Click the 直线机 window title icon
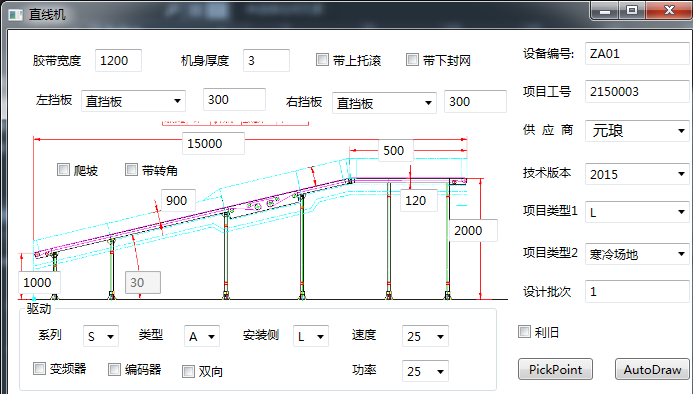Image resolution: width=693 pixels, height=394 pixels. (15, 15)
